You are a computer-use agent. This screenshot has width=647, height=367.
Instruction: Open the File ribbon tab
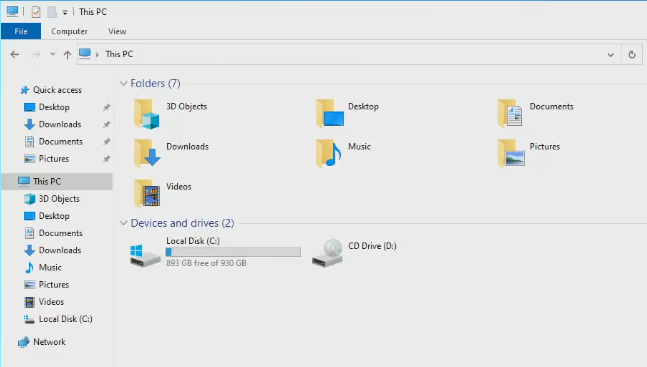click(21, 31)
